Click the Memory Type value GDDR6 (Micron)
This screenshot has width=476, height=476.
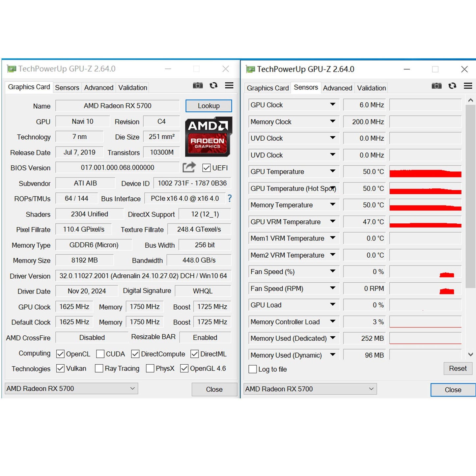pos(94,245)
